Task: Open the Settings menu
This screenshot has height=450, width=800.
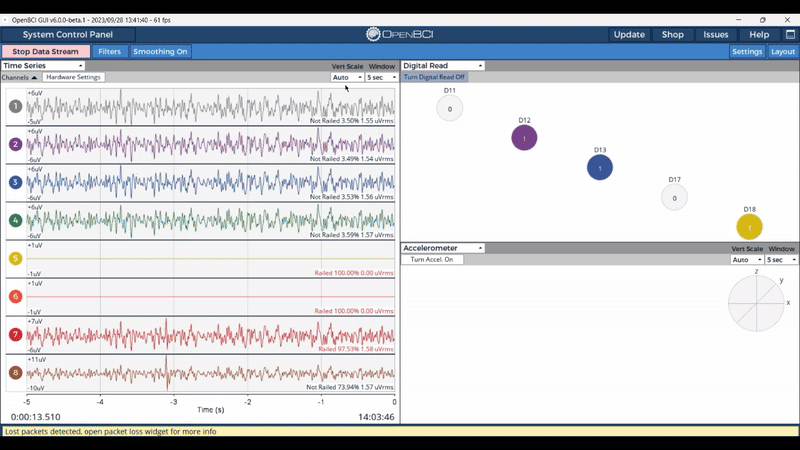Action: click(x=747, y=52)
